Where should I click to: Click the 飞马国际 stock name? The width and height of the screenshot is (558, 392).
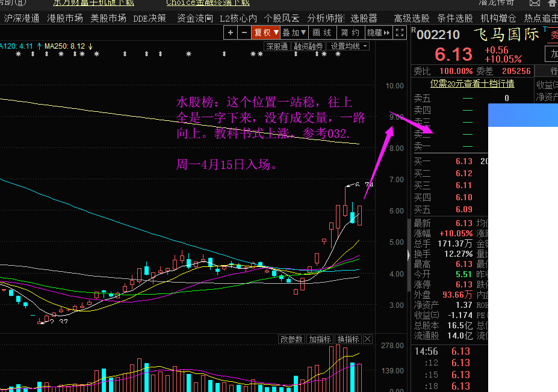point(506,34)
